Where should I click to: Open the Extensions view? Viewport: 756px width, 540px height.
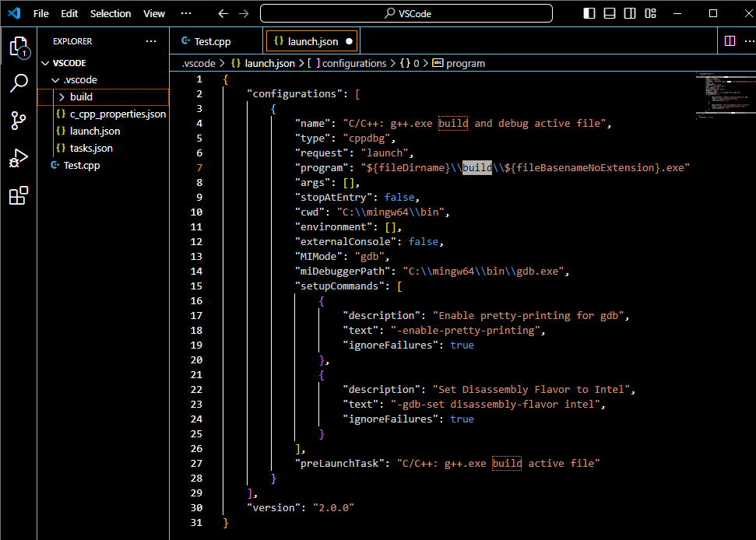point(19,195)
